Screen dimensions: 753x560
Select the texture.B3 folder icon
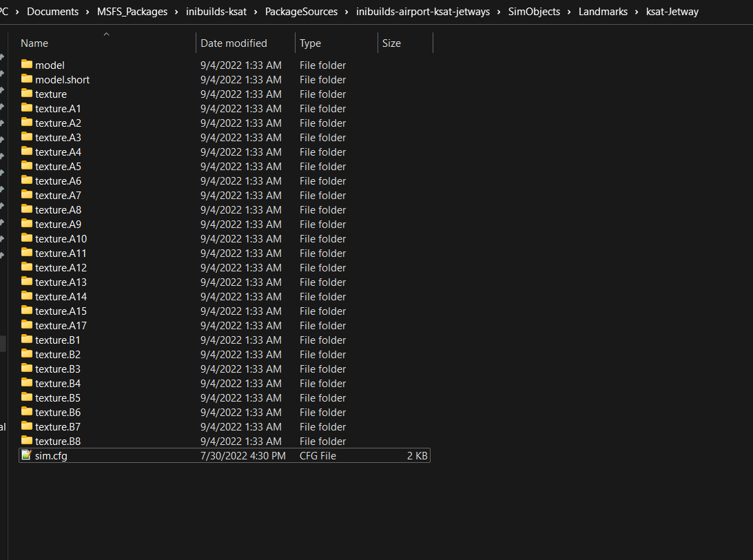pos(27,368)
